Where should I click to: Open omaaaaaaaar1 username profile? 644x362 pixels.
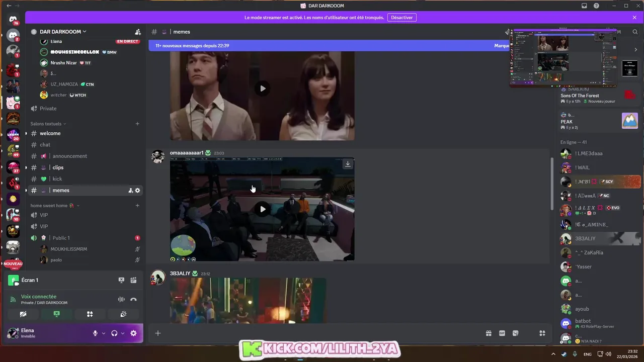coord(187,153)
